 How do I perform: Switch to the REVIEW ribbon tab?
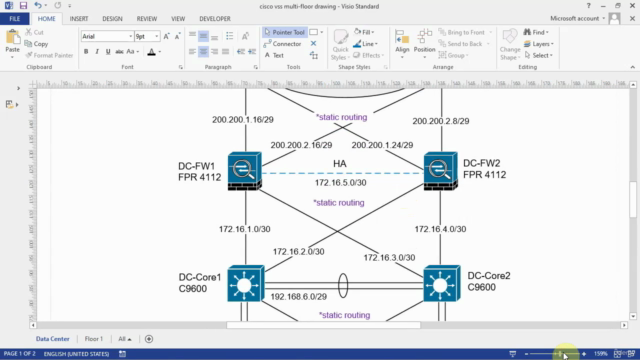[x=147, y=19]
